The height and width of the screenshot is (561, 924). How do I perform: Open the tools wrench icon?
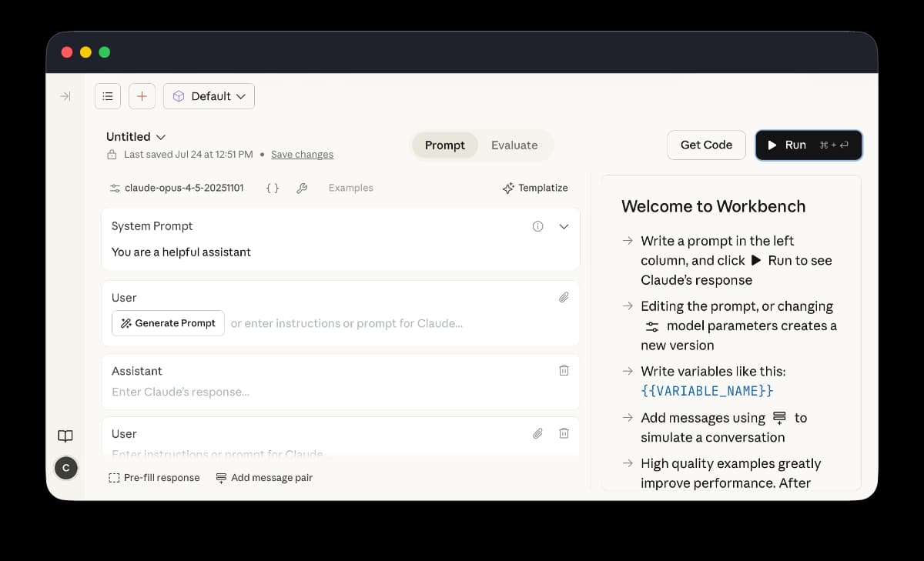coord(302,188)
